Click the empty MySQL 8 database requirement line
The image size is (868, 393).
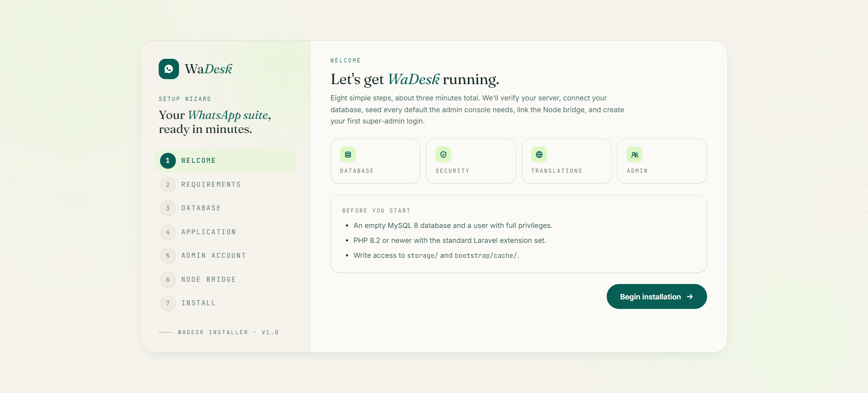pyautogui.click(x=453, y=226)
